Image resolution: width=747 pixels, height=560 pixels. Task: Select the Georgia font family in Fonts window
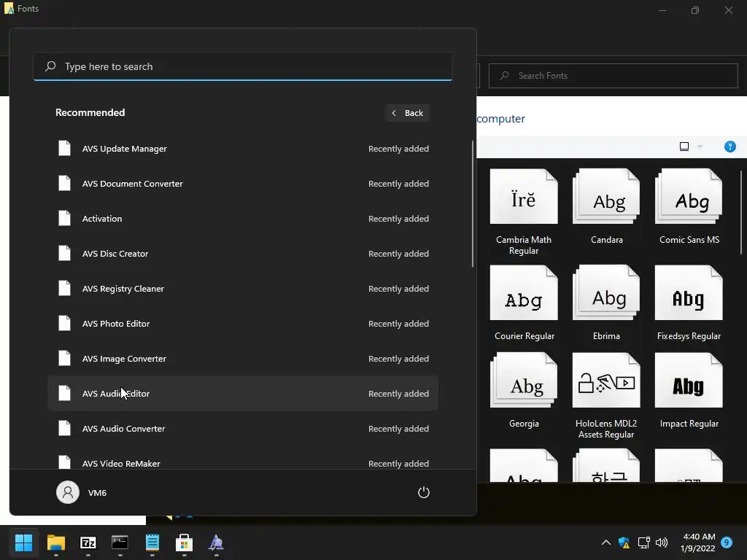[524, 391]
